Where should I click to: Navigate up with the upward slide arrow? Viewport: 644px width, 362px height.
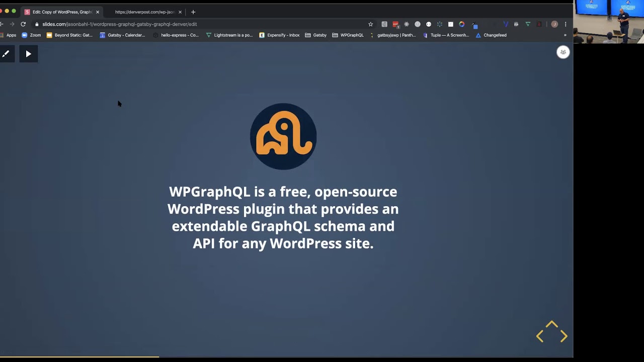click(552, 325)
